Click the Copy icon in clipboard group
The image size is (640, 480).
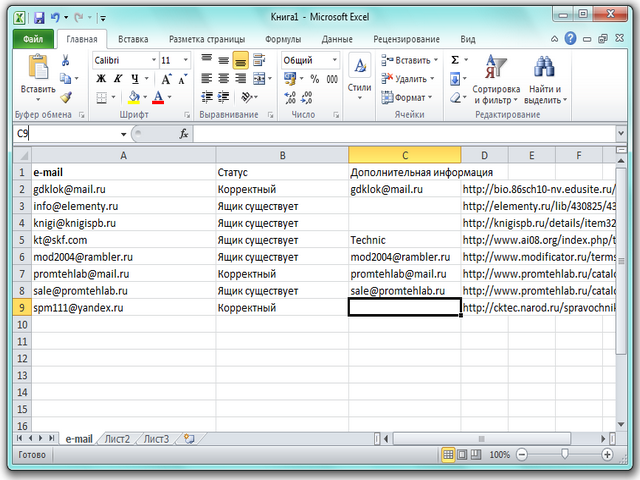[x=65, y=78]
